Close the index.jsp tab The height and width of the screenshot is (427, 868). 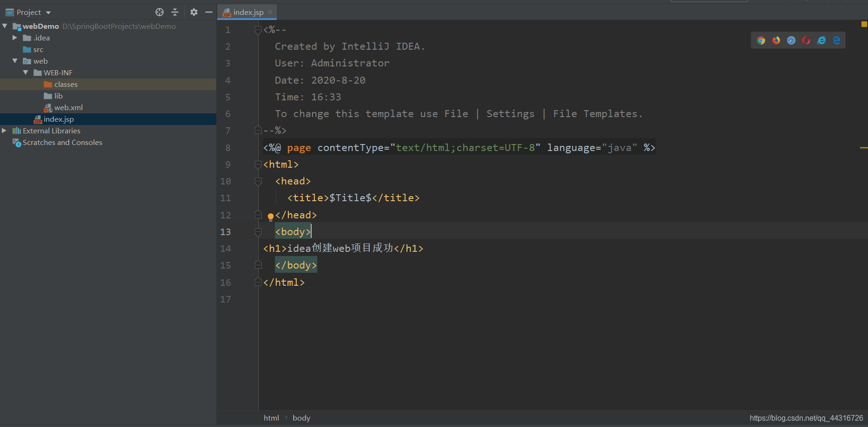tap(270, 12)
